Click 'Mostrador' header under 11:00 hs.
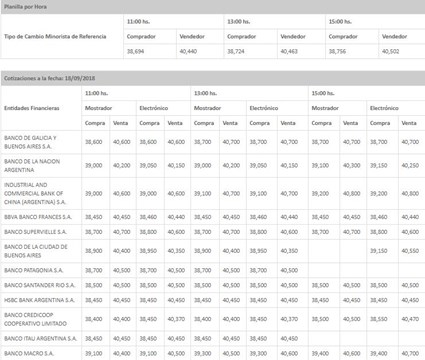Image resolution: width=425 pixels, height=360 pixels. point(98,108)
